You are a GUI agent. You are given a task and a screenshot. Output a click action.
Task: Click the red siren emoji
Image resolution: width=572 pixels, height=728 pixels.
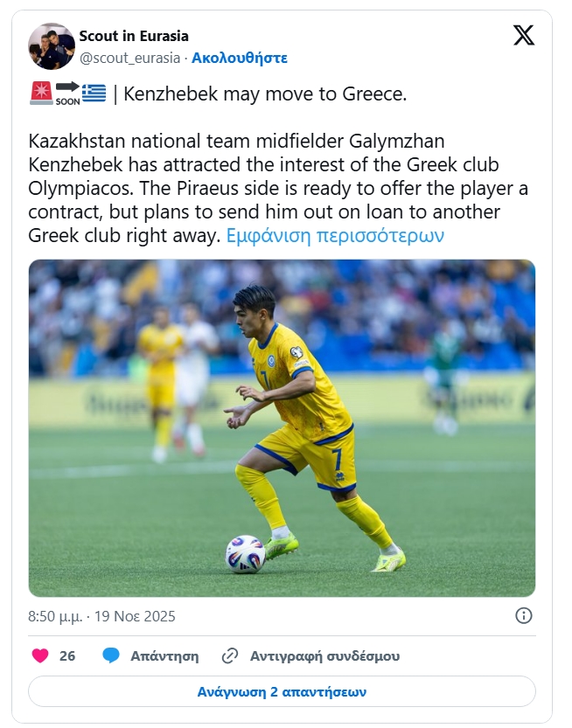pyautogui.click(x=41, y=94)
